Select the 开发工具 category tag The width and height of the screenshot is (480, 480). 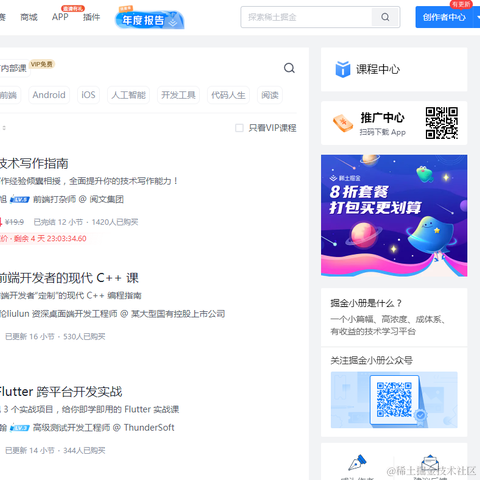(178, 95)
